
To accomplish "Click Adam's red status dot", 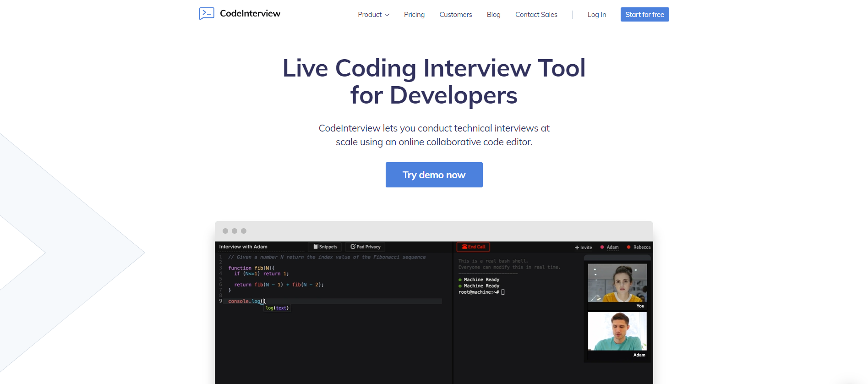I will (x=602, y=247).
